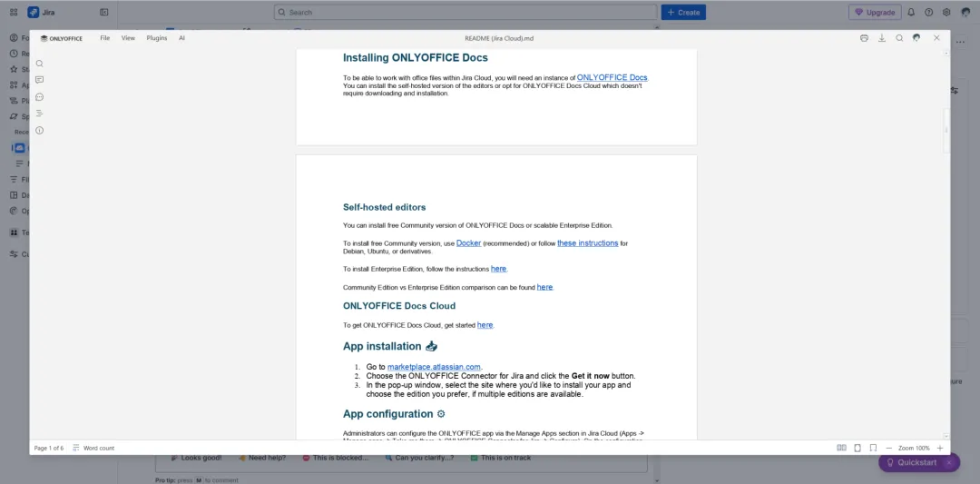Open the About info icon in sidebar

39,130
